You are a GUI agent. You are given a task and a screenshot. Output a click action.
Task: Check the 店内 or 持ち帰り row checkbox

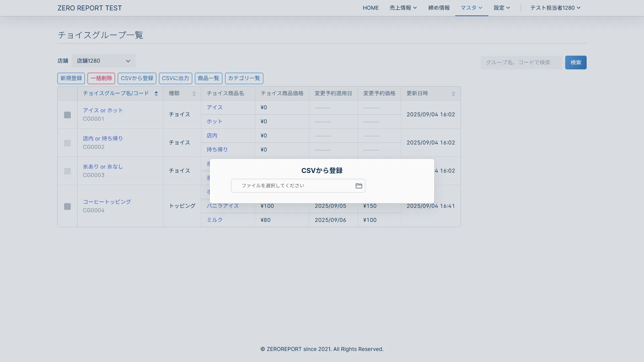click(x=67, y=143)
